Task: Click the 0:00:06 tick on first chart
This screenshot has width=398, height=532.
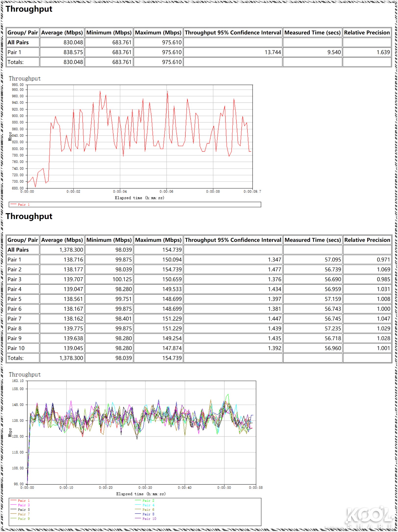Action: click(x=166, y=191)
